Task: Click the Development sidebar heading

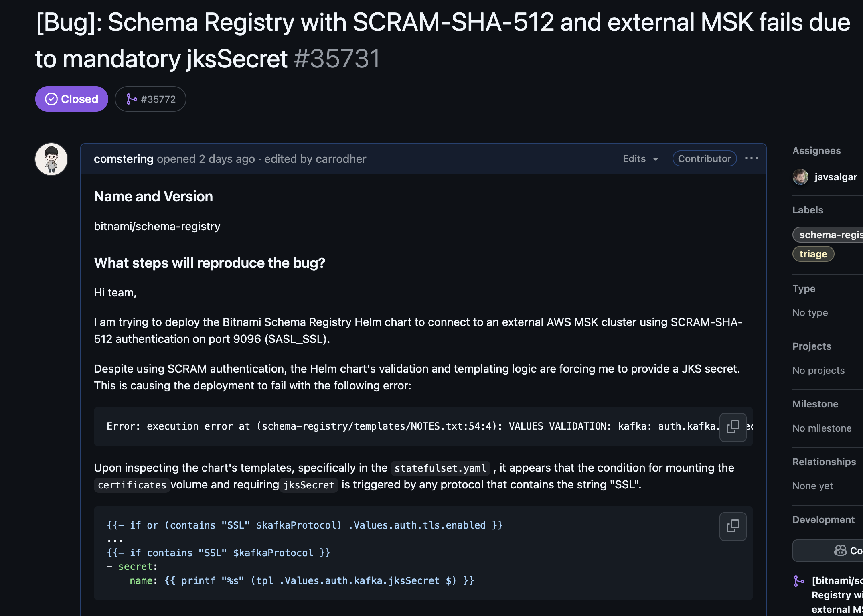Action: click(823, 519)
